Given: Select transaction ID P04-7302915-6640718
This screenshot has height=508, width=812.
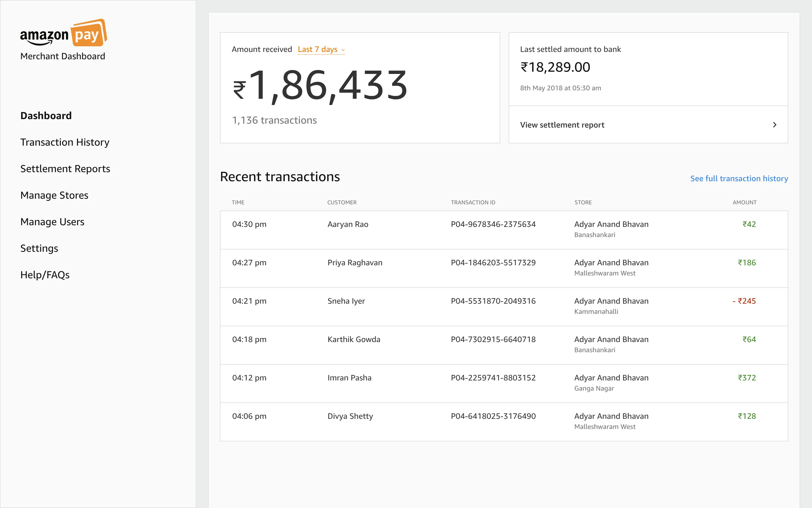Looking at the screenshot, I should [x=493, y=339].
